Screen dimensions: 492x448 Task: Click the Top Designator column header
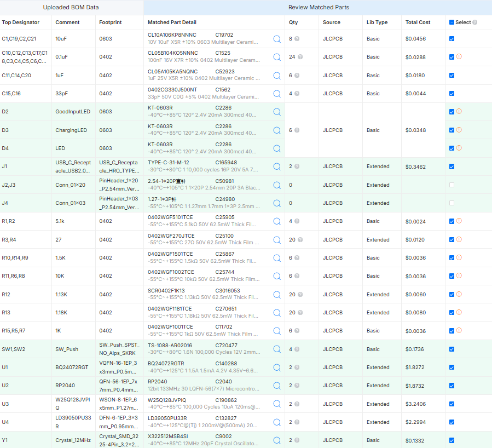tap(21, 22)
